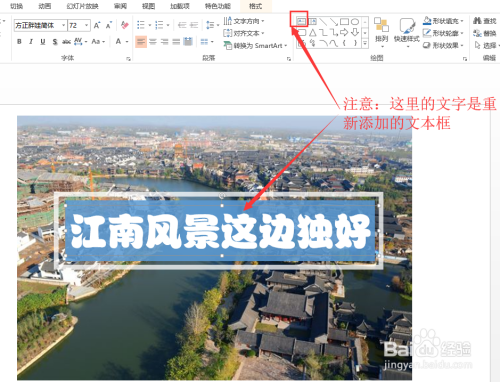Open 形状效果 shape effects menu

pyautogui.click(x=443, y=45)
